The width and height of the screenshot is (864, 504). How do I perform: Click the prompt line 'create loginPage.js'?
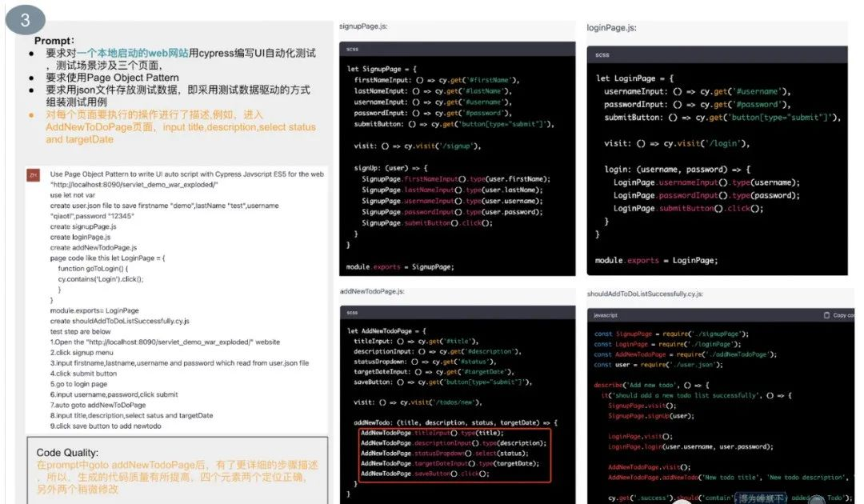click(x=81, y=237)
